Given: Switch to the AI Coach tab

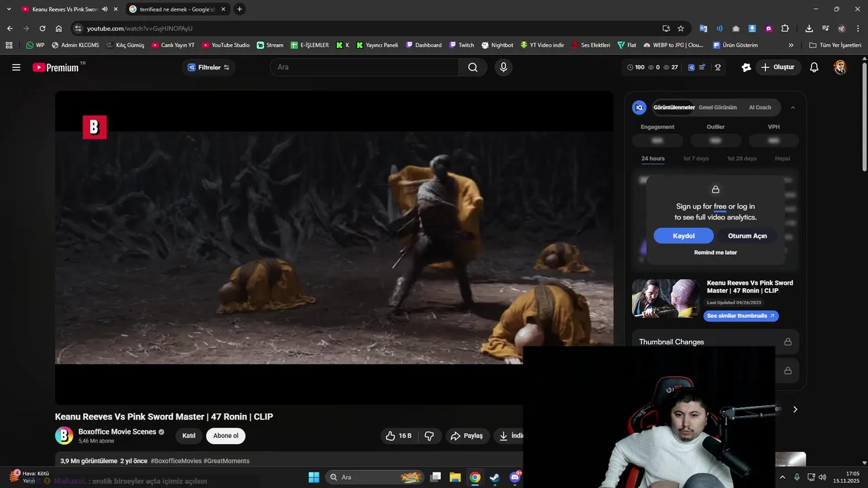Looking at the screenshot, I should point(759,107).
